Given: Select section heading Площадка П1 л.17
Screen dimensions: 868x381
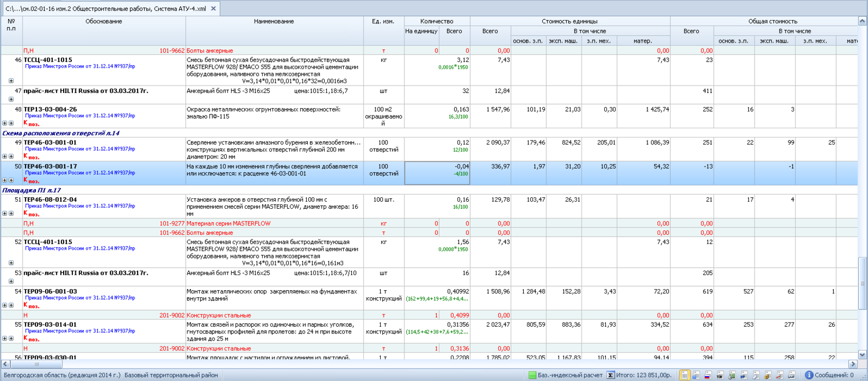Looking at the screenshot, I should (x=32, y=190).
